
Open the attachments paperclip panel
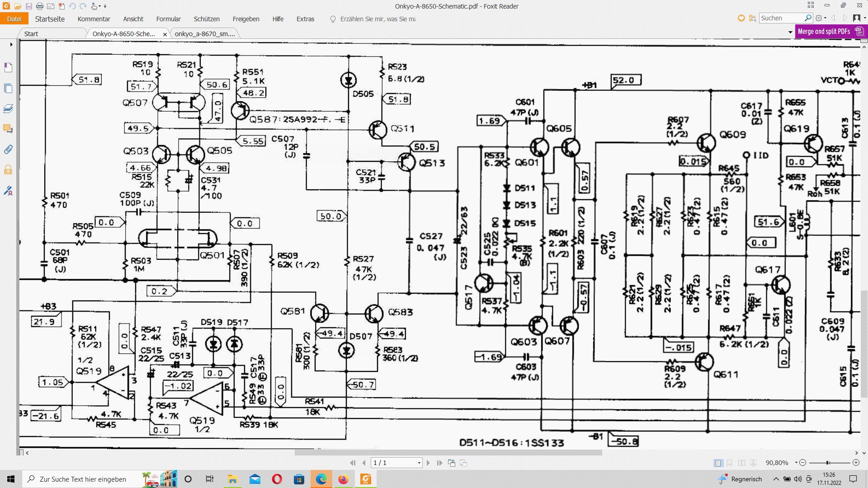pos(8,150)
